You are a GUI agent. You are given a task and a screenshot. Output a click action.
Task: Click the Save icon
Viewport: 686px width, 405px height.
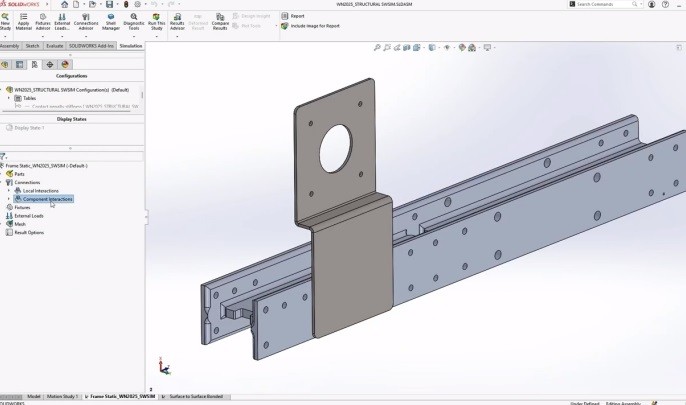[109, 4]
